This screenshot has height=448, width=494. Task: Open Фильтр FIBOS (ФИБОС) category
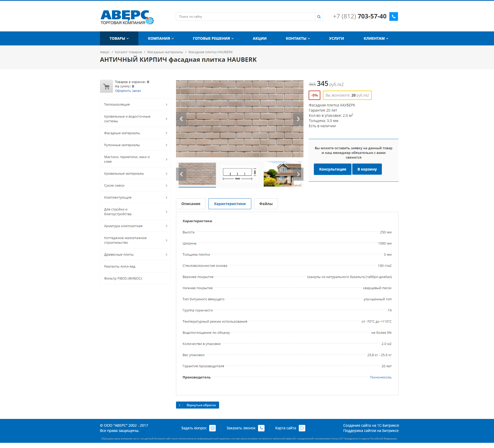point(135,278)
